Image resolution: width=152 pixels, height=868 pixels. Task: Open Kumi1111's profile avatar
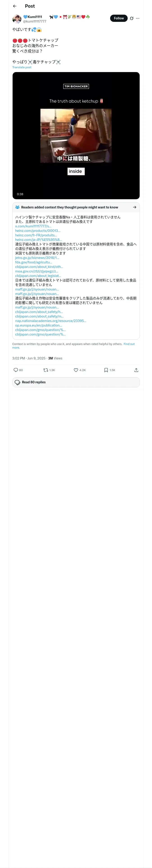point(17,19)
